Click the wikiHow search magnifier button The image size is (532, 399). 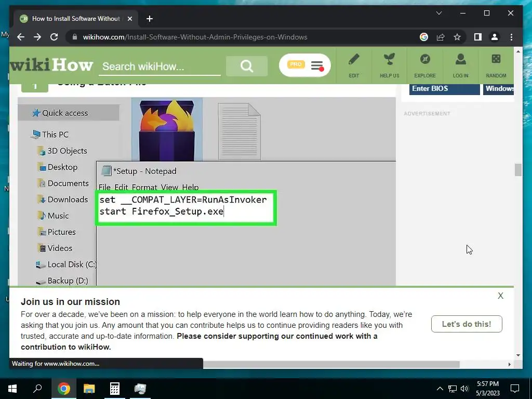(x=247, y=66)
